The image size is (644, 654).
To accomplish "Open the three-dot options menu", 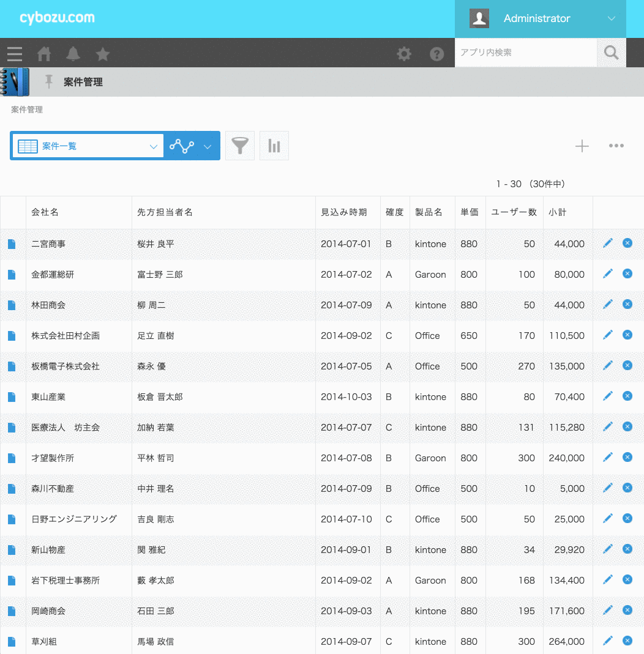I will tap(616, 146).
